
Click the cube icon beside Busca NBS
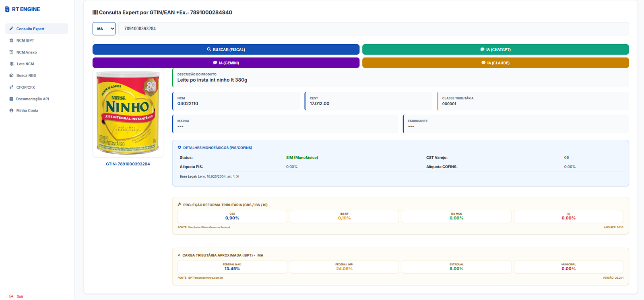click(x=12, y=75)
